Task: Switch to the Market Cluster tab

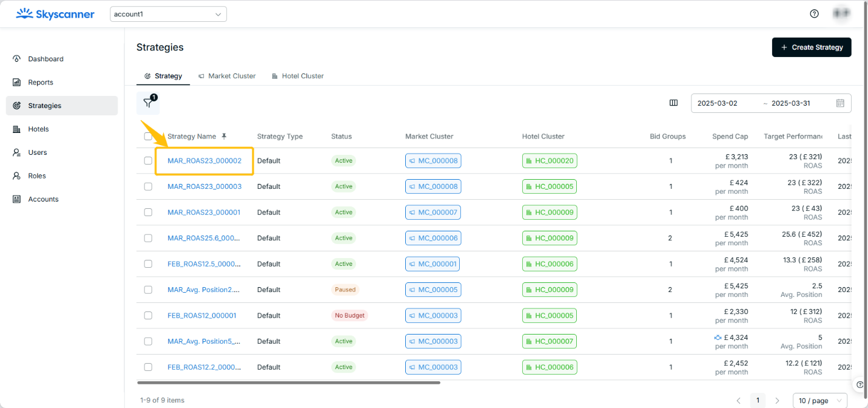Action: point(227,76)
